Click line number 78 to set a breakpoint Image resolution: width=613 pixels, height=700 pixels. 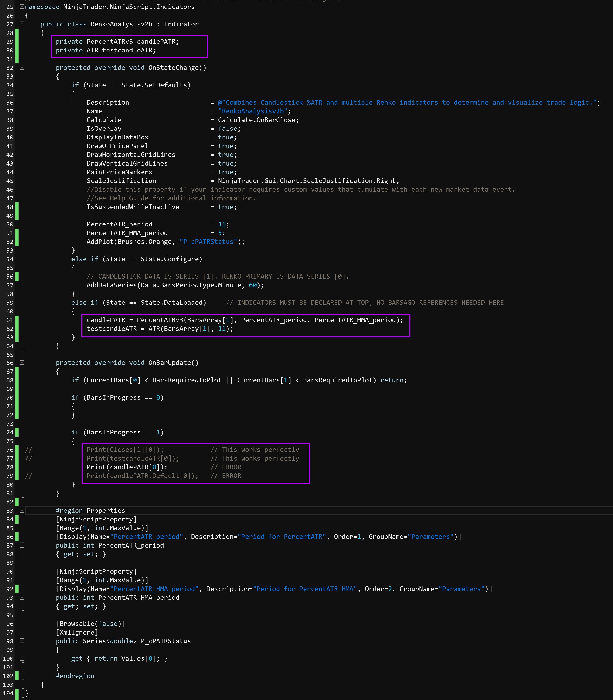10,467
